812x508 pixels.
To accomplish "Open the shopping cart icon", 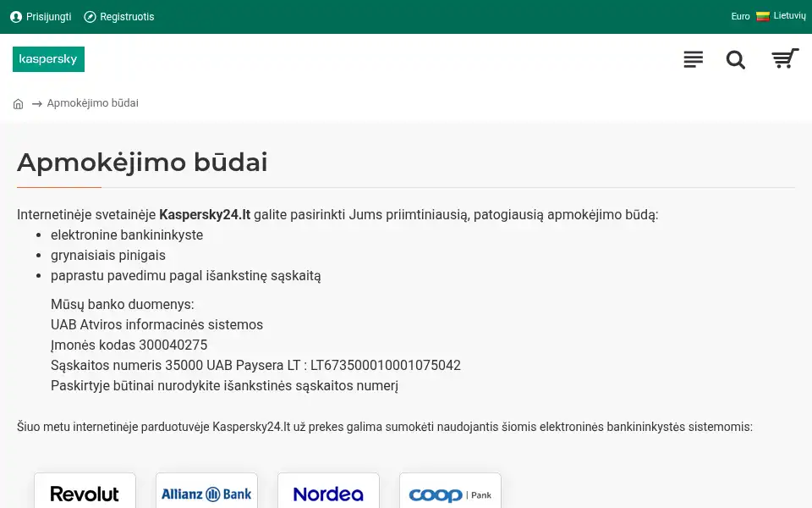I will [785, 58].
